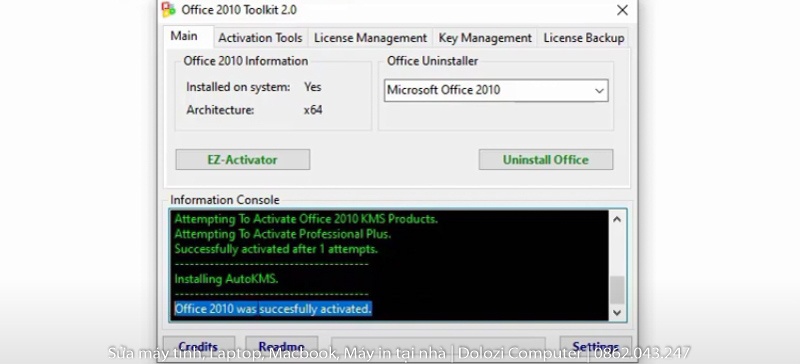Select the License Backup tab

click(584, 38)
